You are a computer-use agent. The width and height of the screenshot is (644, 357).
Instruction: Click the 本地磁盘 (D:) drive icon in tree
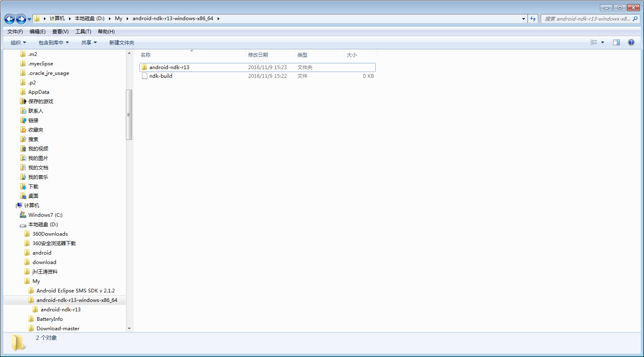(23, 225)
